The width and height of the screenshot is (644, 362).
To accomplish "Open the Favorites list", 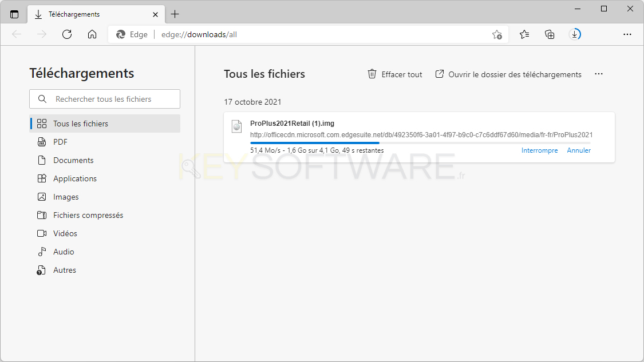I will 524,34.
